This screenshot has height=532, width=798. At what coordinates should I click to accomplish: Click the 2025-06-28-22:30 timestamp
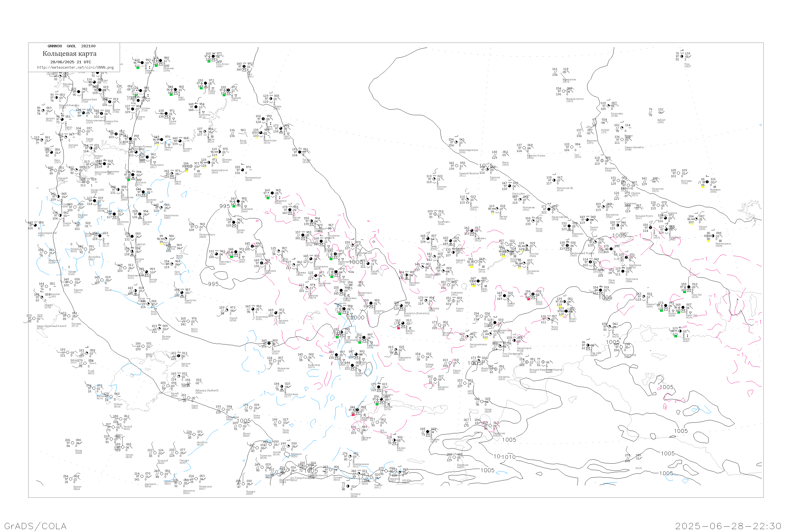coord(728,526)
